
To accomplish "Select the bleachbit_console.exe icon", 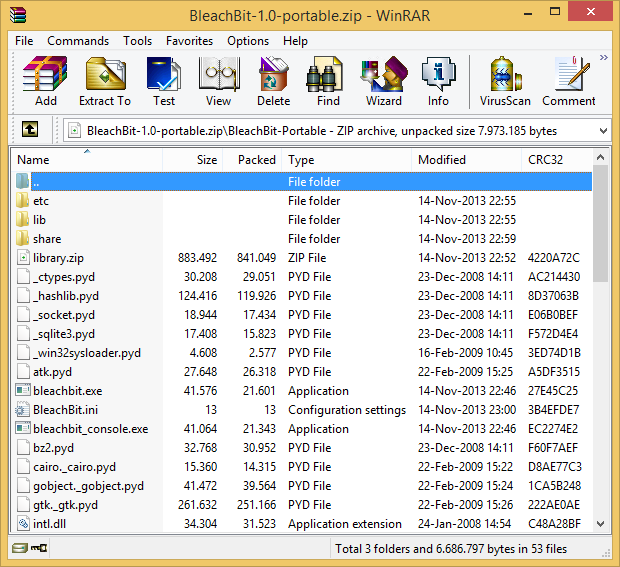I will click(23, 428).
